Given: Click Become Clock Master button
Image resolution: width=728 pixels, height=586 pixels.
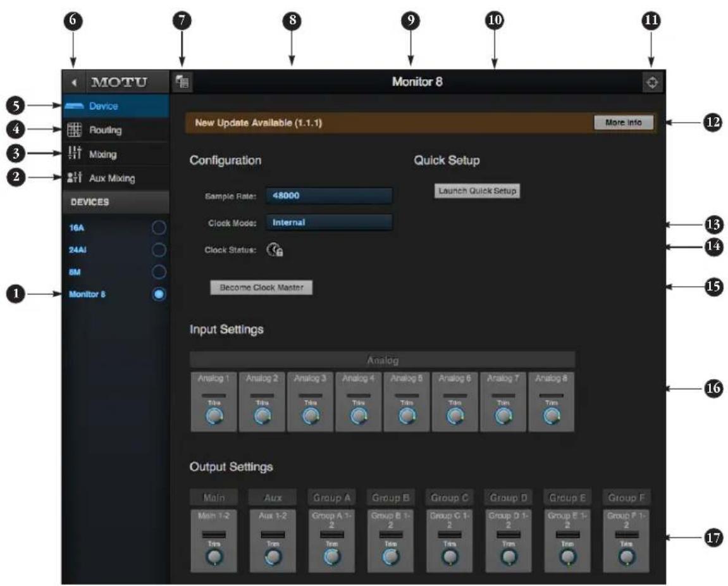Looking at the screenshot, I should click(261, 288).
